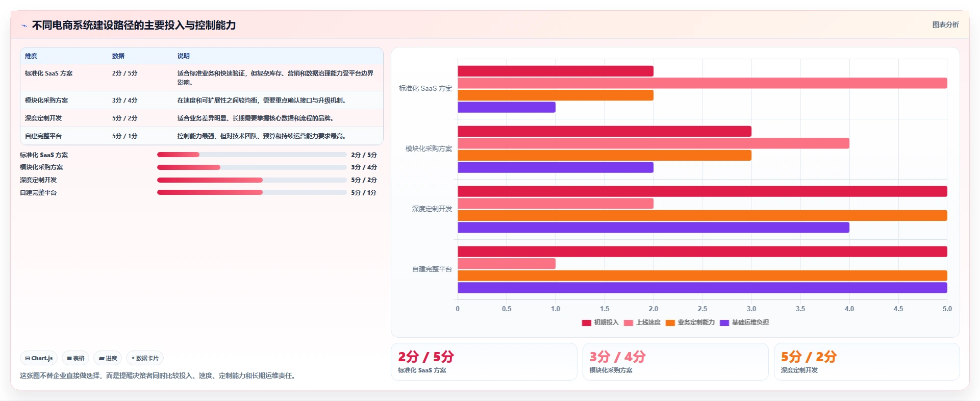The image size is (980, 401).
Task: Open the 2分 / 5分 标准化 SaaS 方案 data card
Action: coord(484,362)
